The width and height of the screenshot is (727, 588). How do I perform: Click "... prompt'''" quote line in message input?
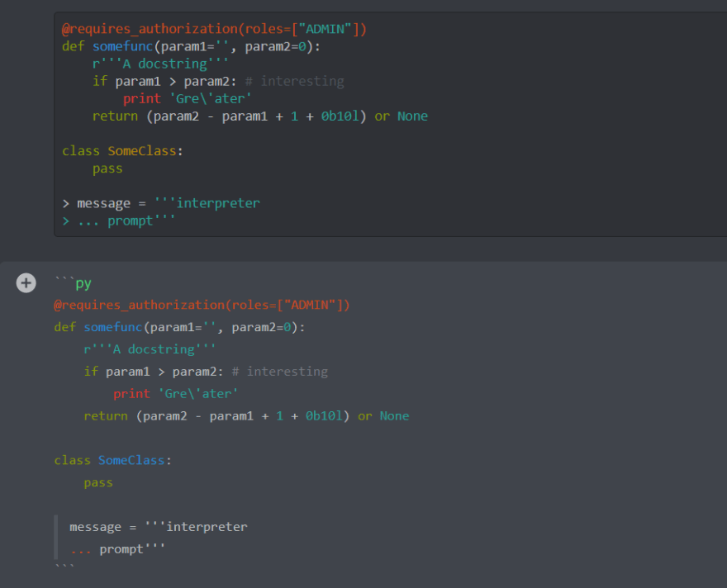pyautogui.click(x=117, y=549)
